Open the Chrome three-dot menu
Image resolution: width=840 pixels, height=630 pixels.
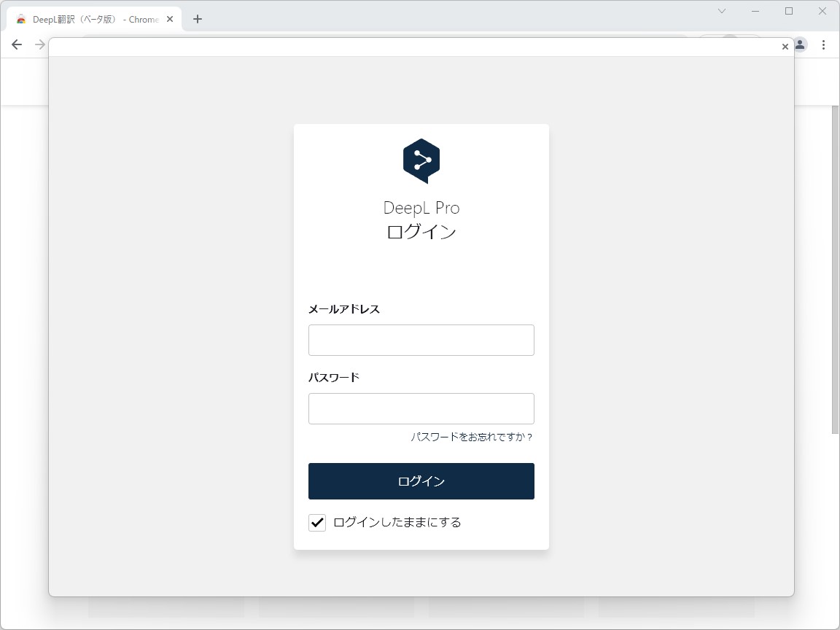[x=824, y=44]
